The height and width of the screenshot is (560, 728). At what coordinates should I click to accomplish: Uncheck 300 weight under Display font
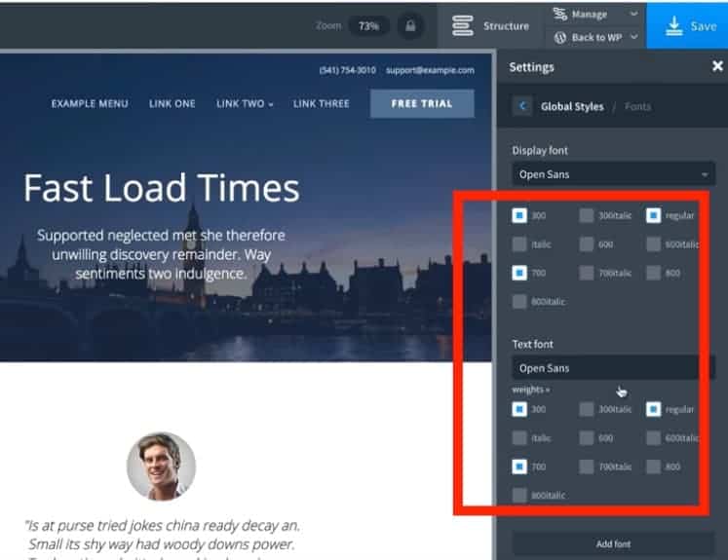point(519,215)
